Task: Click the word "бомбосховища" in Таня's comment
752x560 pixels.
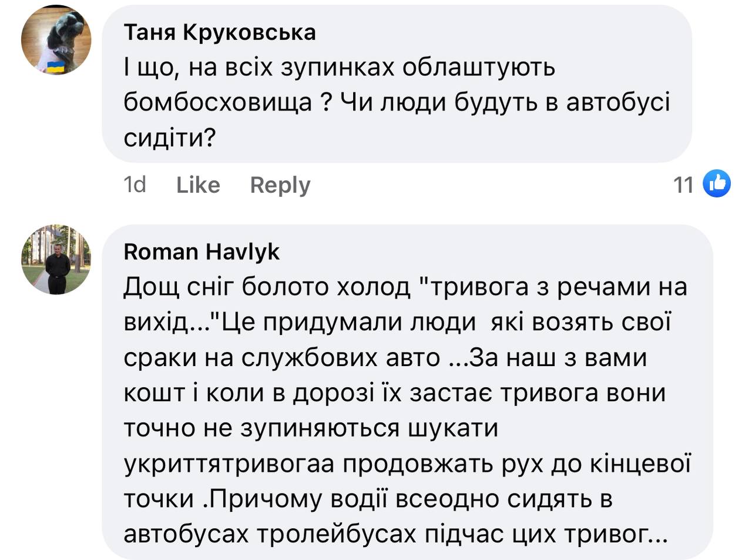Action: pyautogui.click(x=218, y=103)
